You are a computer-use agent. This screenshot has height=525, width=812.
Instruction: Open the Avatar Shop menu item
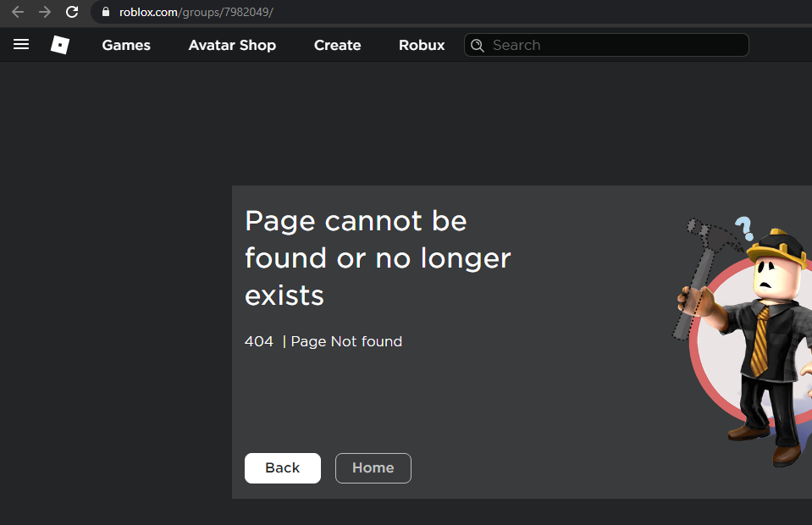tap(232, 45)
